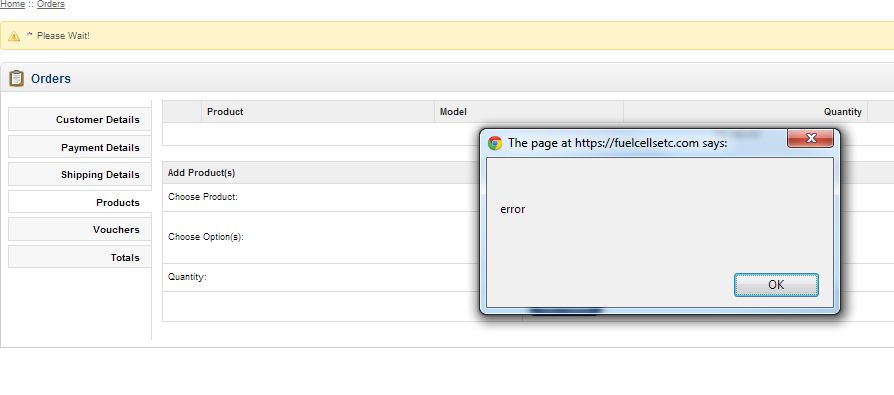Select the Products tab

(x=80, y=202)
